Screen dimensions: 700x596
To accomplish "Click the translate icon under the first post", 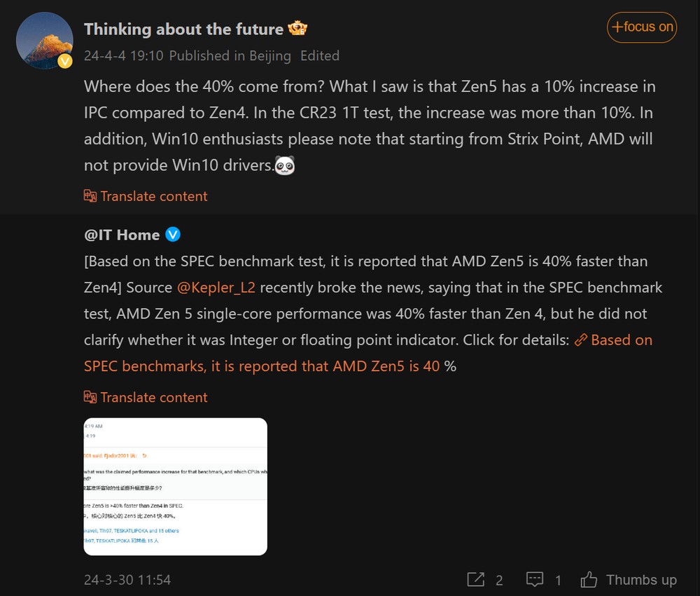I will pyautogui.click(x=90, y=196).
